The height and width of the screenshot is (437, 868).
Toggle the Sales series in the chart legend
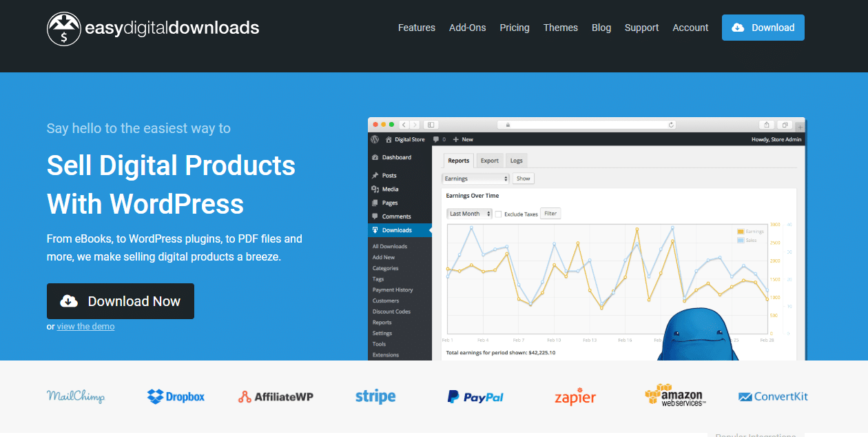pos(750,239)
